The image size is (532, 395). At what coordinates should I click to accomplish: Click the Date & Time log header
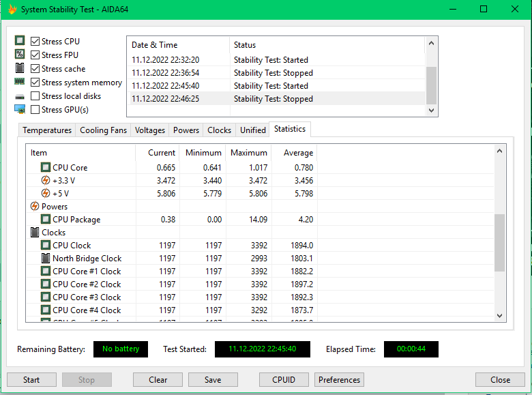[179, 45]
